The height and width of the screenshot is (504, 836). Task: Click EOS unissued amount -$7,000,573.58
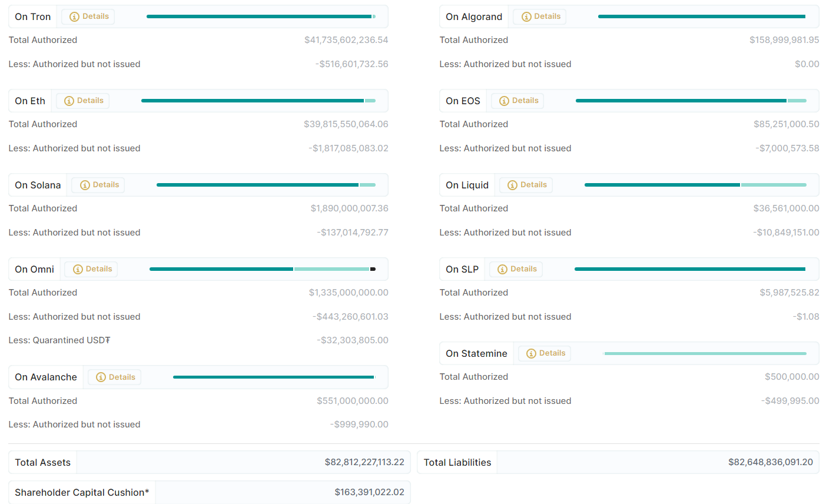click(788, 148)
